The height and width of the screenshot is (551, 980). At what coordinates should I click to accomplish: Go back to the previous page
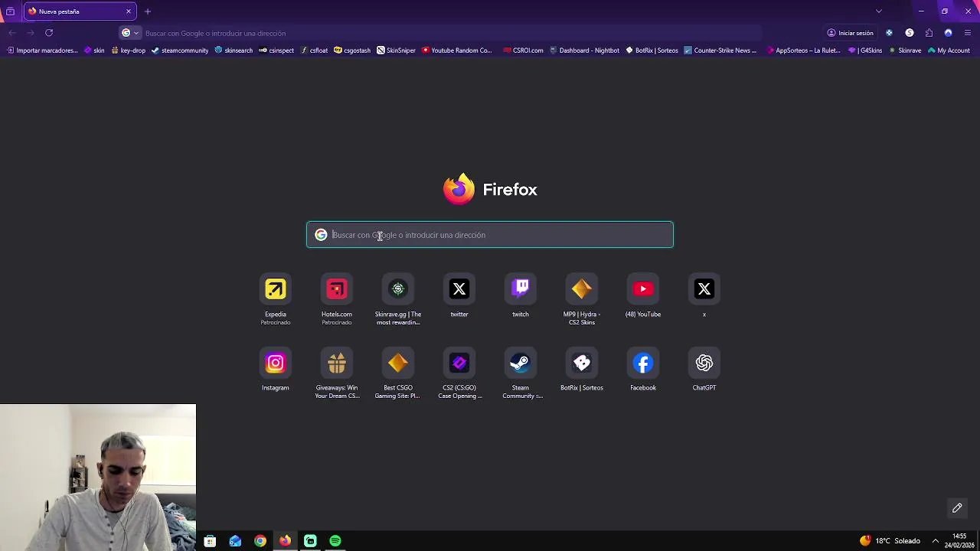(x=12, y=33)
